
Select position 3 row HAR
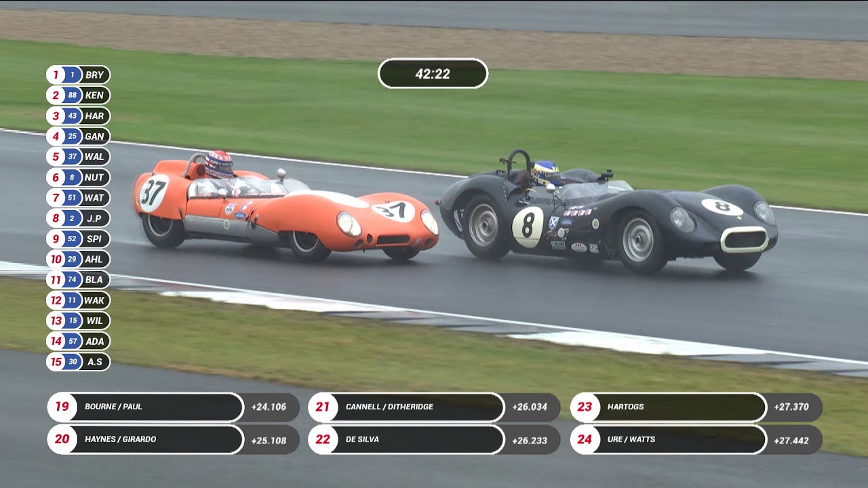tap(78, 116)
